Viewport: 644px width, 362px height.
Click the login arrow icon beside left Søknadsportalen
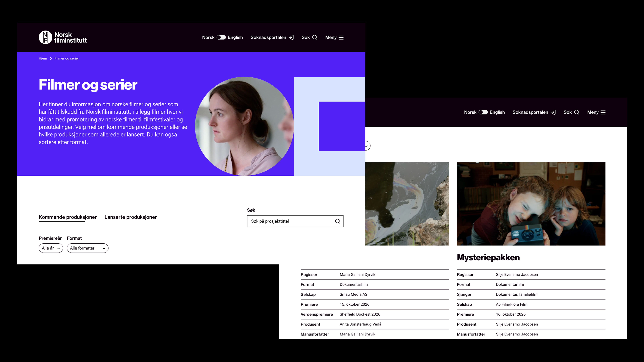(291, 37)
